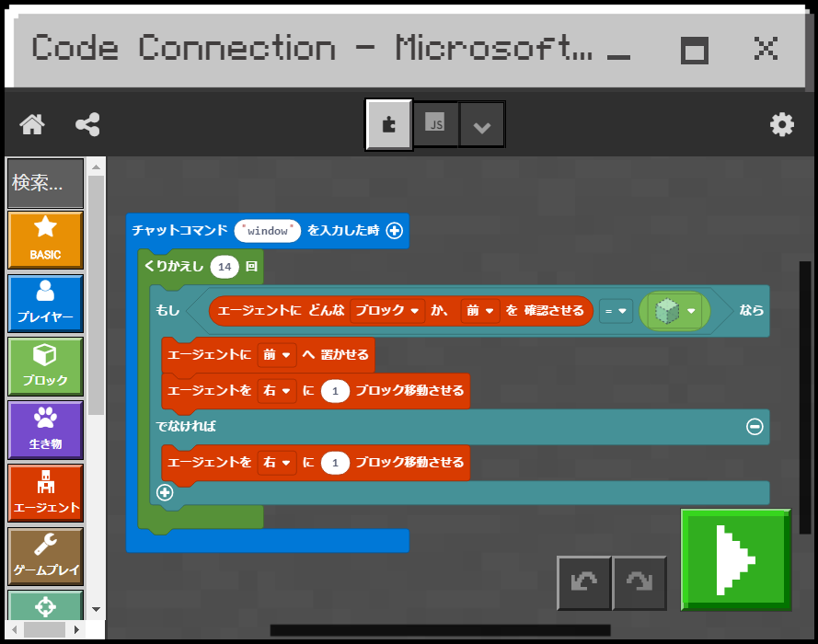Open the ブロック block category

(x=45, y=366)
